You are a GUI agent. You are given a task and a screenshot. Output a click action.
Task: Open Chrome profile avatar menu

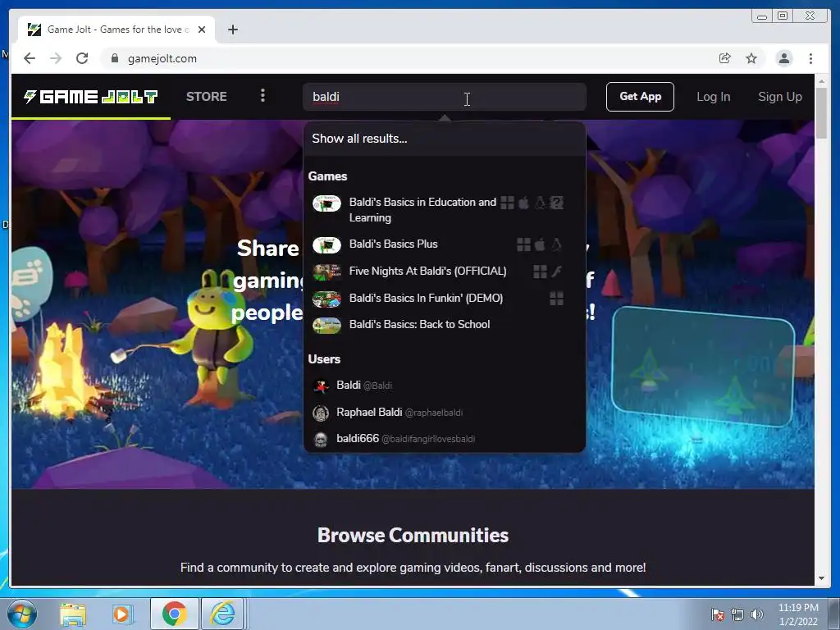click(783, 58)
